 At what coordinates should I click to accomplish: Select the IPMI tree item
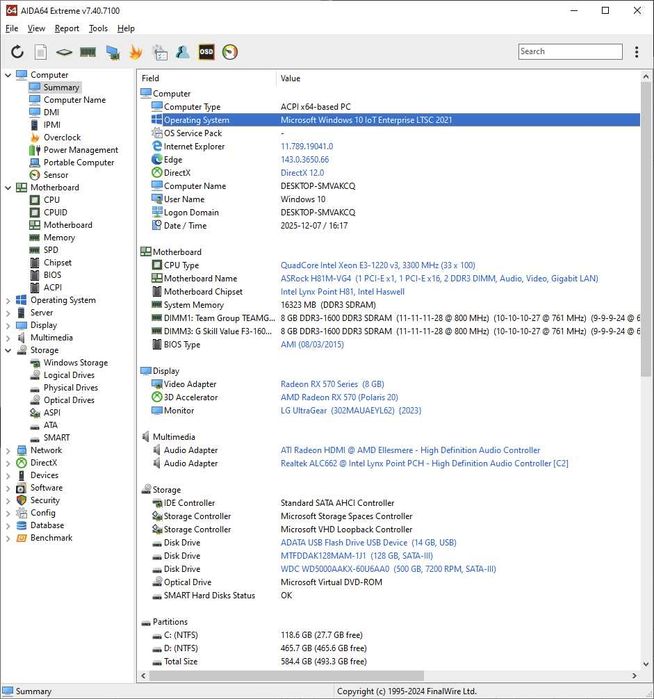(x=52, y=125)
